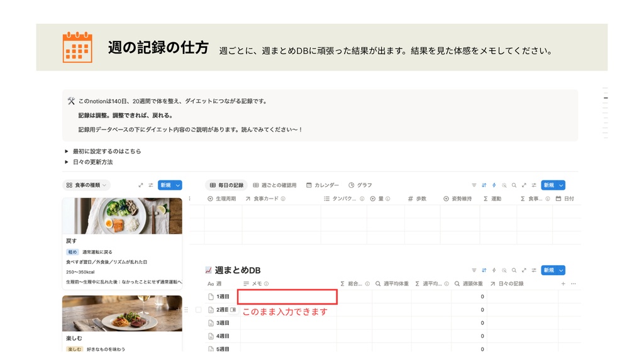The width and height of the screenshot is (644, 362).
Task: Expand the 食事の種類 gallery to full page
Action: pos(141,185)
